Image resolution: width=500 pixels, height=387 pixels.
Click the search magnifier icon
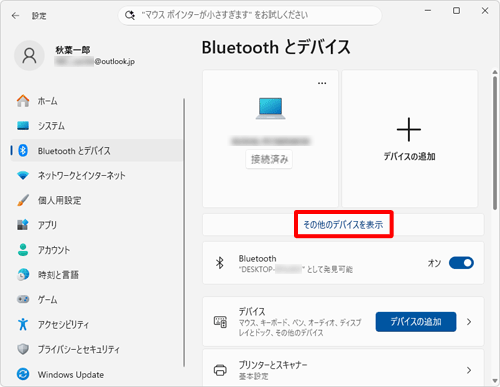(x=130, y=15)
